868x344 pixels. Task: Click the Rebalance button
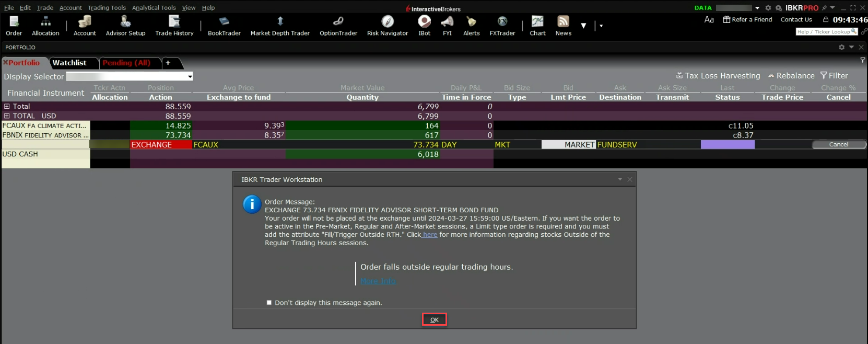click(x=791, y=76)
